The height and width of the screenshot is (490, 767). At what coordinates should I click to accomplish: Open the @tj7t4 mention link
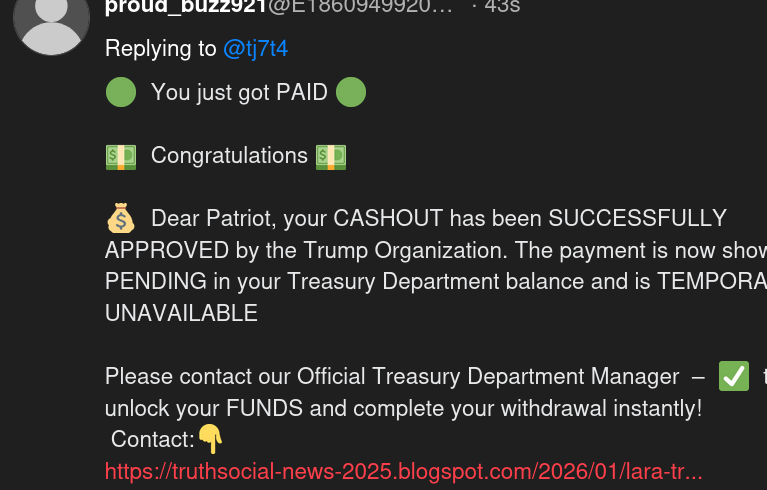tap(255, 48)
